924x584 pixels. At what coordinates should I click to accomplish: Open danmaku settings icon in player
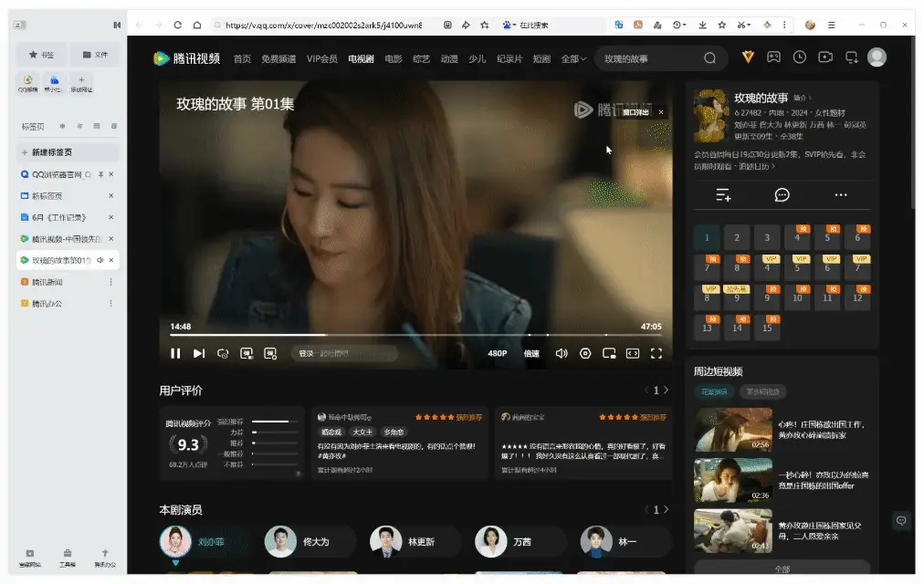tap(270, 353)
